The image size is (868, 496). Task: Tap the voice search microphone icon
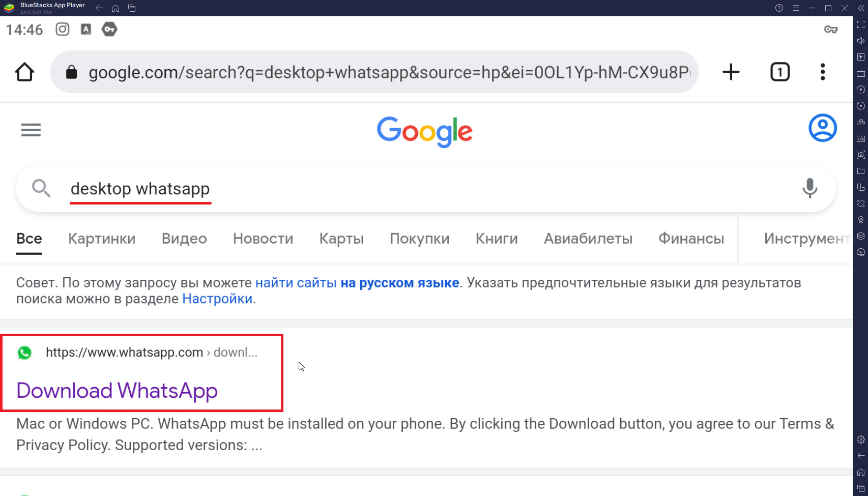tap(809, 188)
